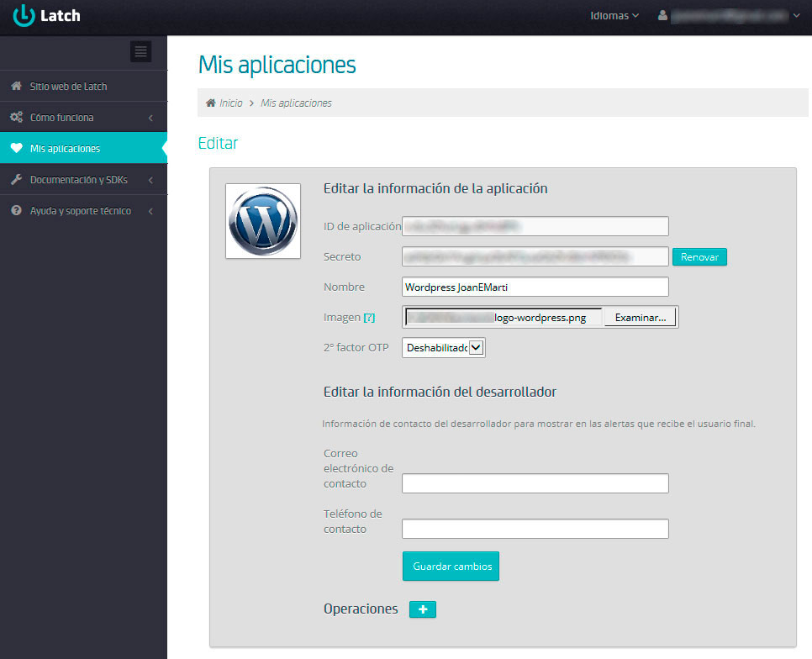Click the wrench icon for Documentación y SDKs
The height and width of the screenshot is (659, 812).
pyautogui.click(x=17, y=180)
